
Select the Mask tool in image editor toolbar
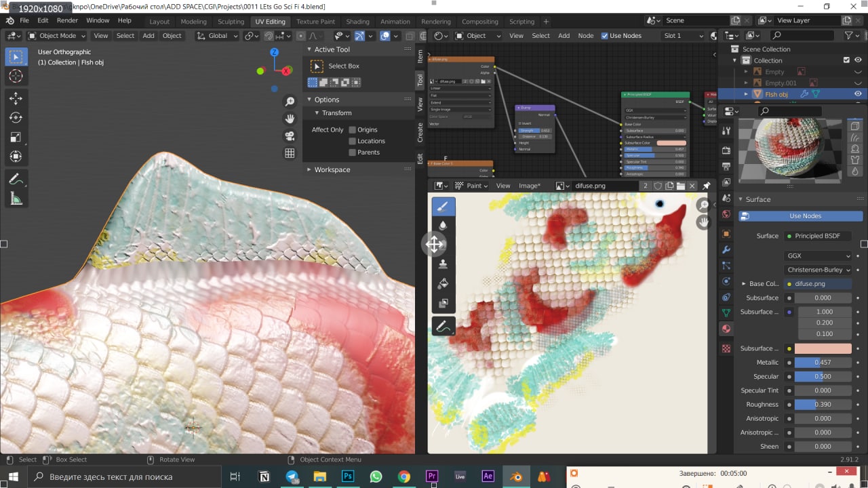443,304
